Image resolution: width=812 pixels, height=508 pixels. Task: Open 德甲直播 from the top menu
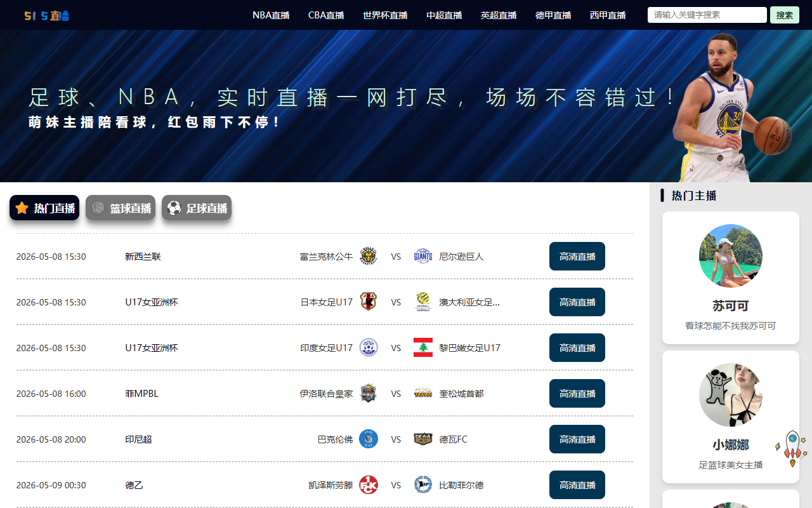pyautogui.click(x=553, y=15)
